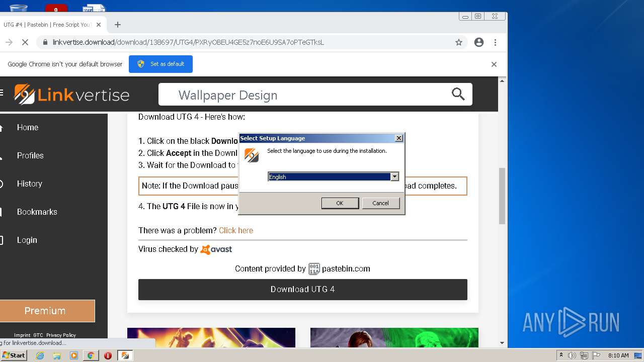Launch Internet Explorer from taskbar
Image resolution: width=644 pixels, height=362 pixels.
(40, 355)
